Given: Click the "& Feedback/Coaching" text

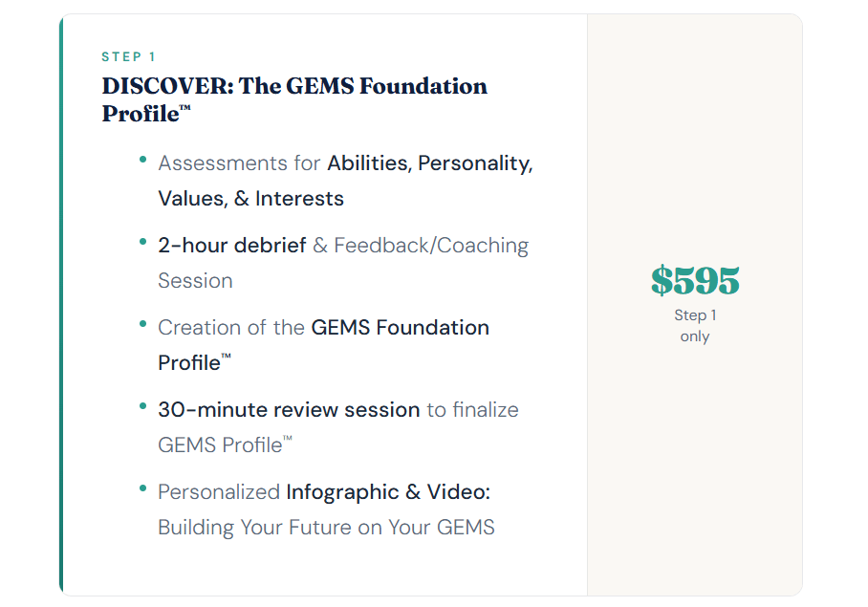Looking at the screenshot, I should [421, 246].
